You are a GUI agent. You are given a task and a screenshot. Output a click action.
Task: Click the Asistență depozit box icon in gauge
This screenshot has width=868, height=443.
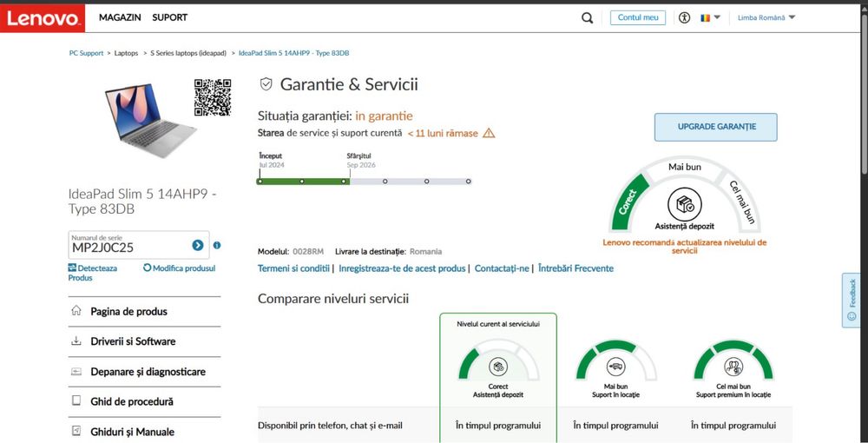(x=685, y=205)
